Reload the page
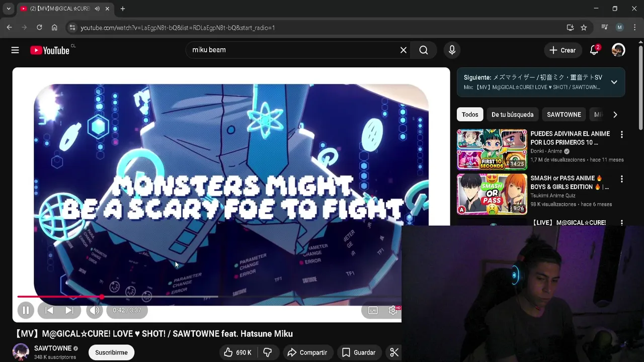The height and width of the screenshot is (362, 644). [39, 28]
